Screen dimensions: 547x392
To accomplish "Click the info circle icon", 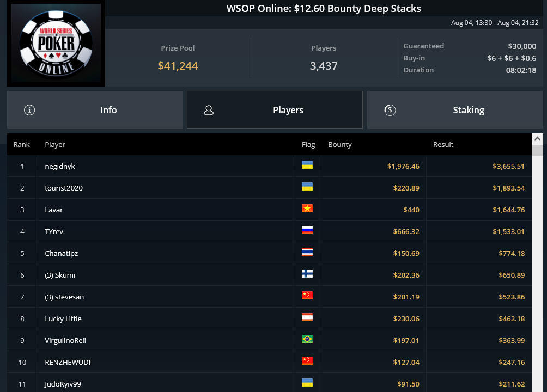I will pos(29,110).
